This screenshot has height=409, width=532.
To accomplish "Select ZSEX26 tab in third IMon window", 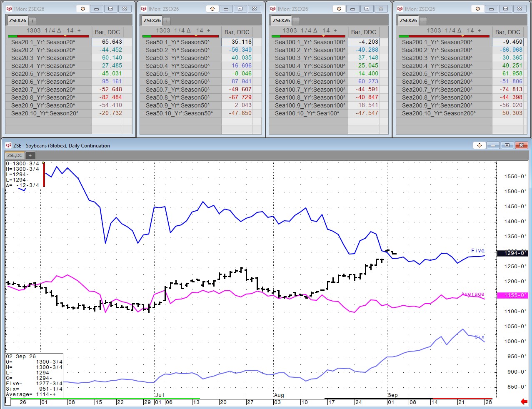I will [281, 20].
